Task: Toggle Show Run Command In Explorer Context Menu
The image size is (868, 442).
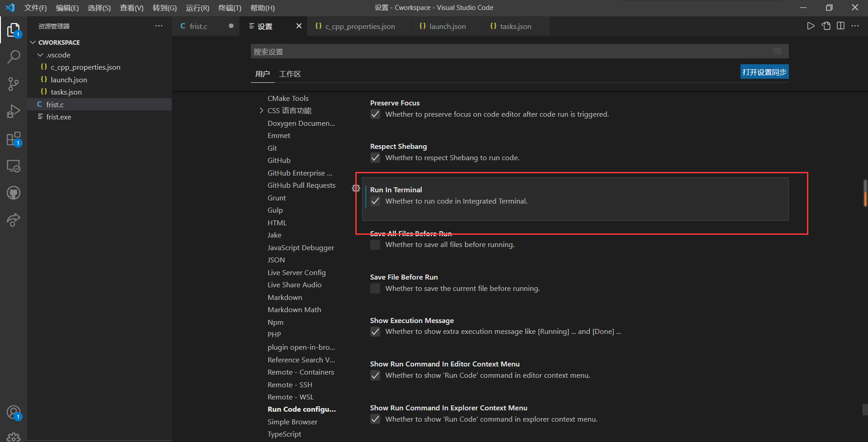Action: pyautogui.click(x=375, y=419)
